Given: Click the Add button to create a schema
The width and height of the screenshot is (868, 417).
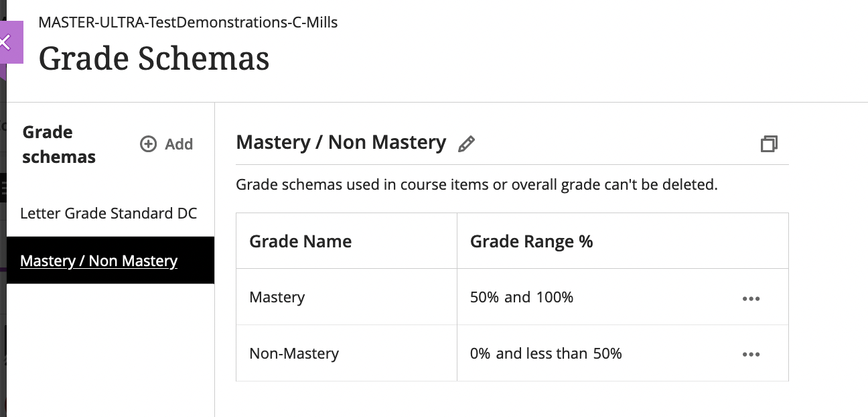Looking at the screenshot, I should click(166, 143).
